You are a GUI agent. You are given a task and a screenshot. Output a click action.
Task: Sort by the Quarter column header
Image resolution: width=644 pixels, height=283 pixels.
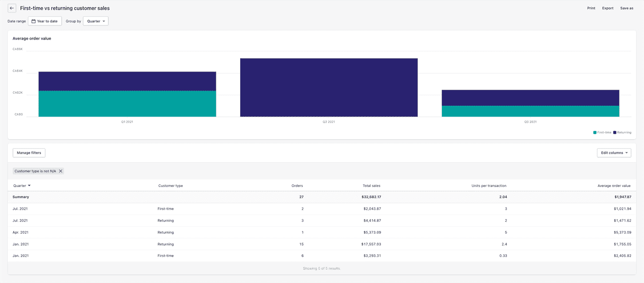(x=22, y=186)
